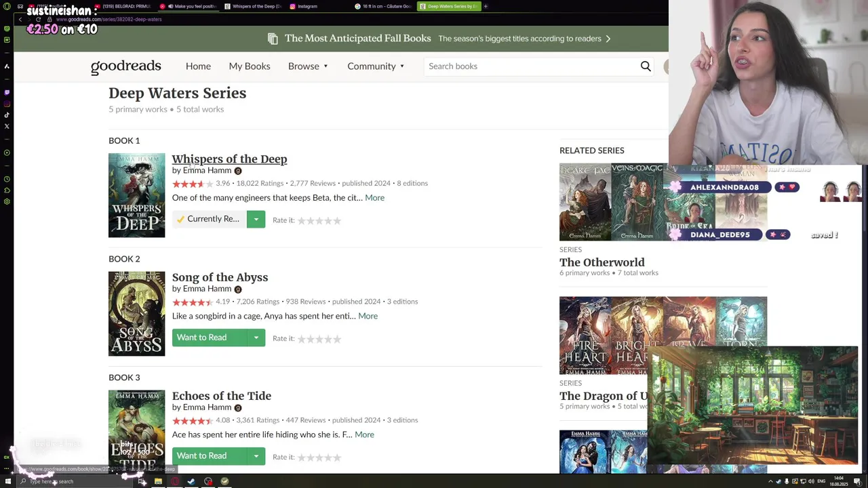This screenshot has height=488, width=868.
Task: Open The Otherworld series link
Action: click(602, 262)
